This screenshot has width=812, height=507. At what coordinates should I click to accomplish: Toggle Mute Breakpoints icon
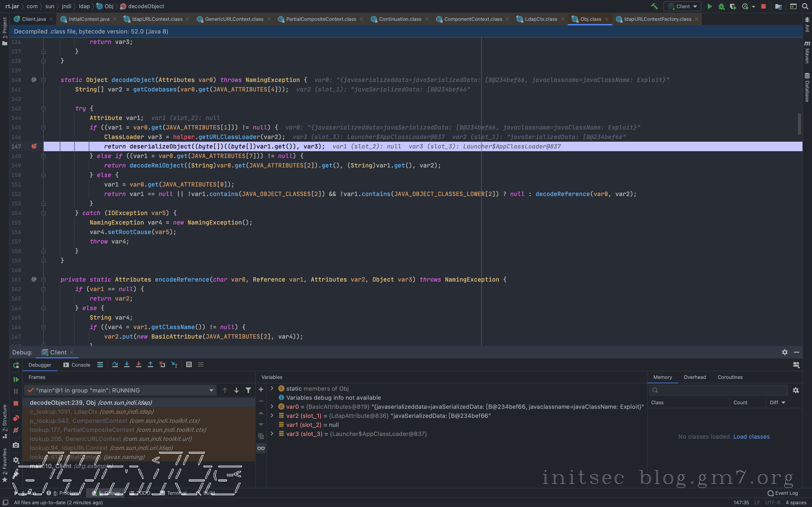coord(16,430)
